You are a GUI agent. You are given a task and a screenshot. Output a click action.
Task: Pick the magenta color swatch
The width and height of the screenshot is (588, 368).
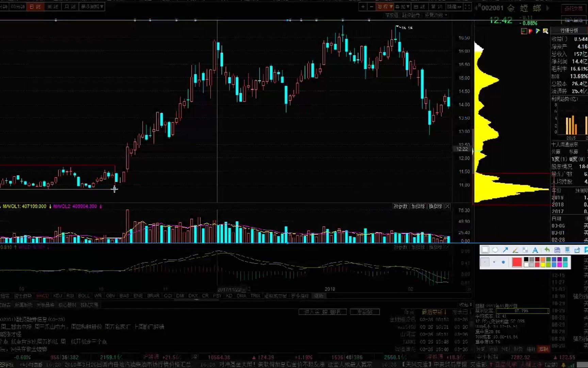pos(559,264)
